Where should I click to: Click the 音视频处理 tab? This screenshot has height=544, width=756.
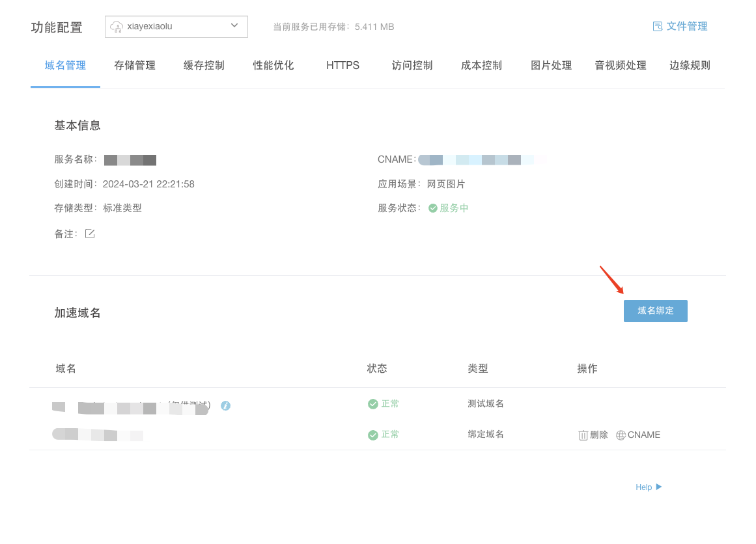pyautogui.click(x=620, y=65)
